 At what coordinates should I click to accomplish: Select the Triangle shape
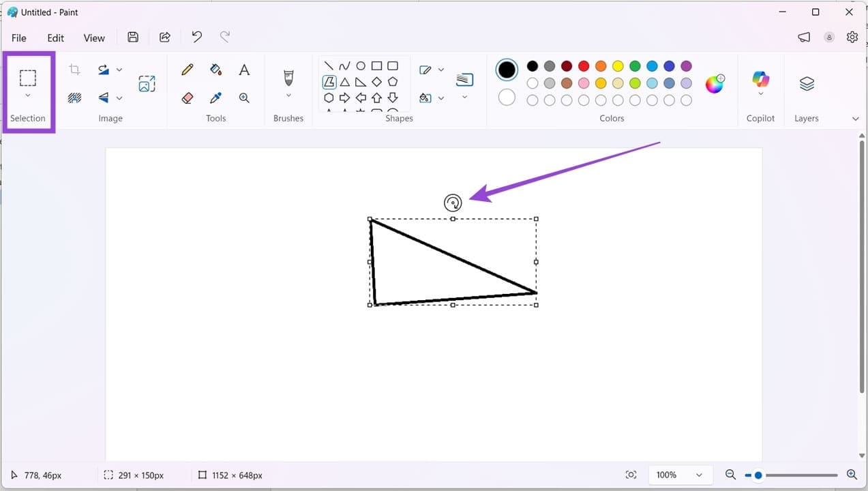345,81
